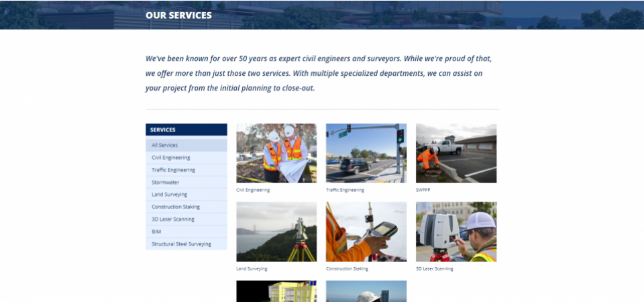Viewport: 644px width, 302px height.
Task: Select All Services in sidebar
Action: (x=186, y=145)
